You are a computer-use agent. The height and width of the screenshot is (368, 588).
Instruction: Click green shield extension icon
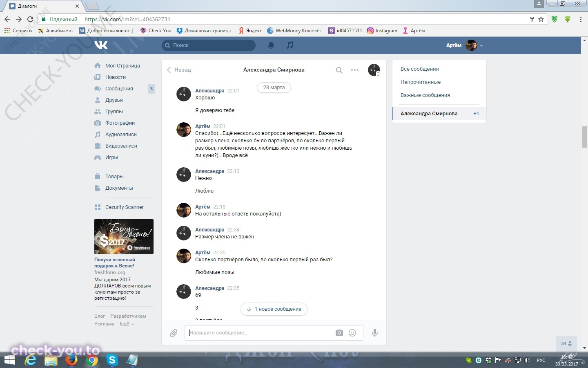[x=555, y=19]
